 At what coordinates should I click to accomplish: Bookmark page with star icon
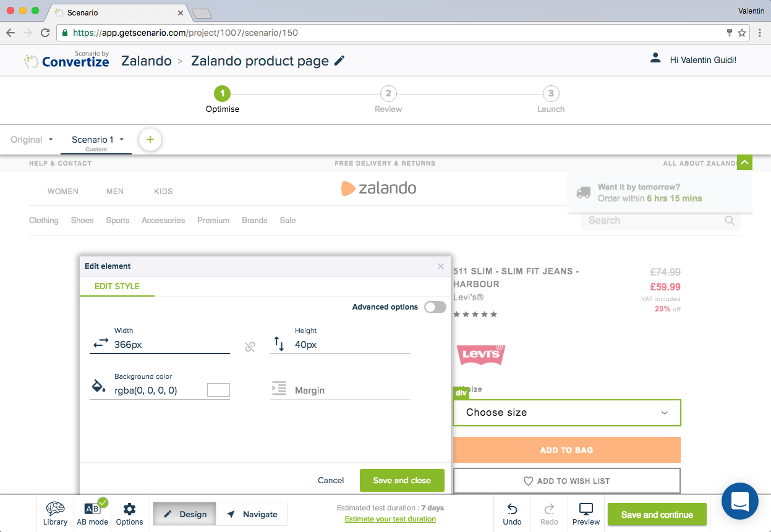(742, 33)
